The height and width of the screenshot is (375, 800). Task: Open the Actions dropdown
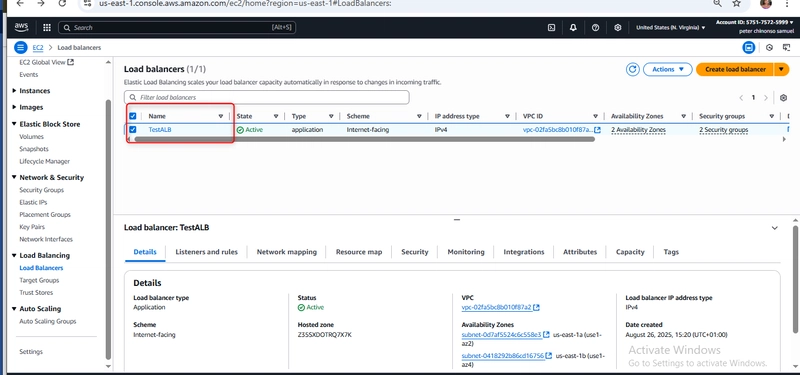pos(667,69)
